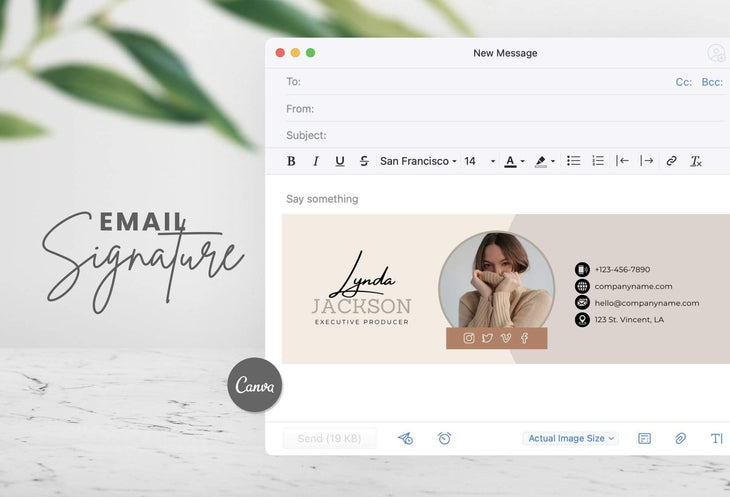This screenshot has height=497, width=730.
Task: Increase the indent level
Action: (x=647, y=161)
